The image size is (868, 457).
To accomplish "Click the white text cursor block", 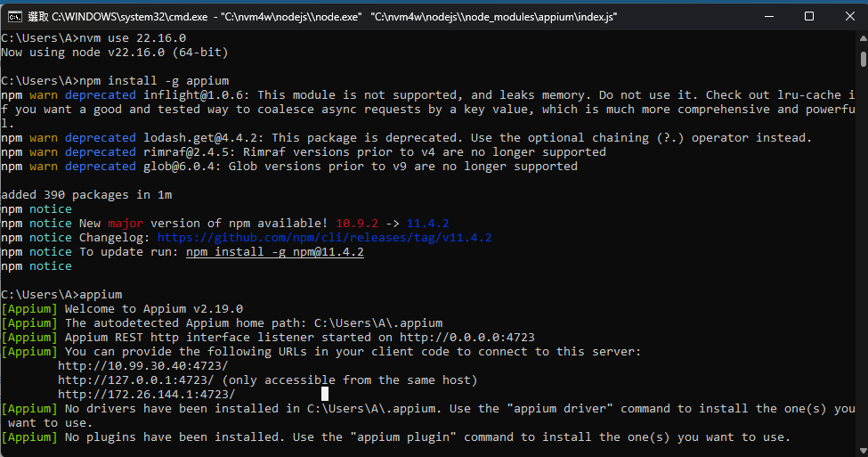I will 325,394.
